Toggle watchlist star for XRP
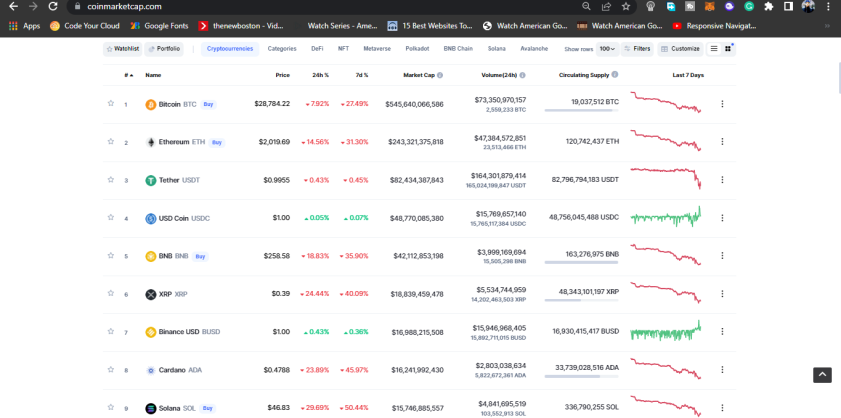Viewport: 841px width, 418px height. pyautogui.click(x=110, y=294)
